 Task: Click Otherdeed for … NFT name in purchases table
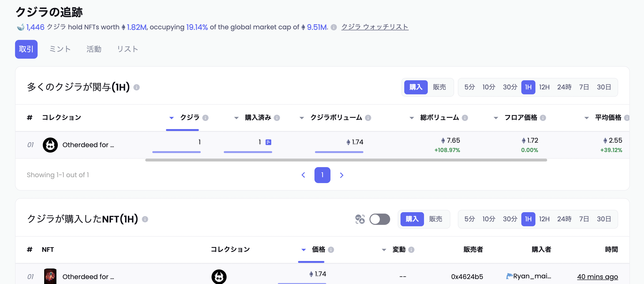tap(88, 276)
